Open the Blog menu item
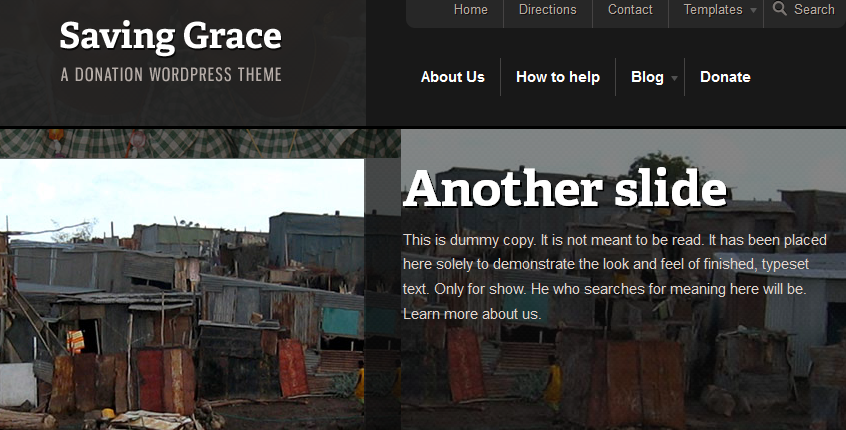 pyautogui.click(x=647, y=77)
